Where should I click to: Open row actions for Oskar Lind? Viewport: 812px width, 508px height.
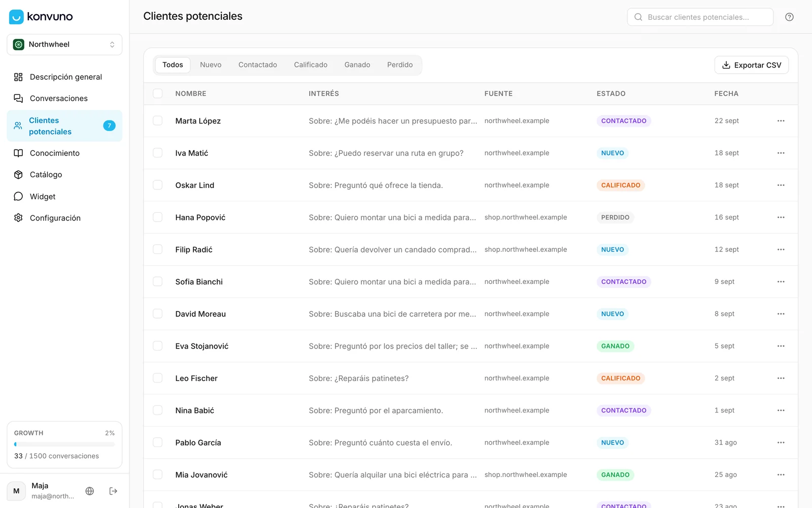[781, 185]
